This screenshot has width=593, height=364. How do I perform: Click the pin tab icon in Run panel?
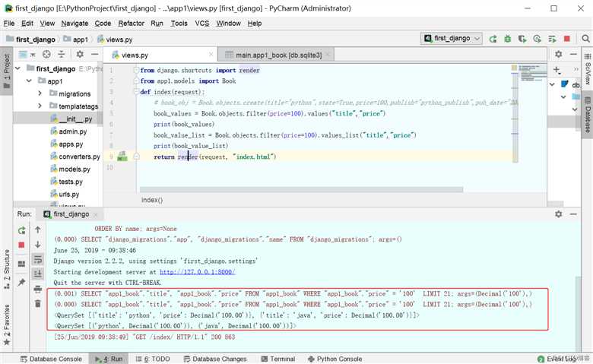tap(21, 283)
